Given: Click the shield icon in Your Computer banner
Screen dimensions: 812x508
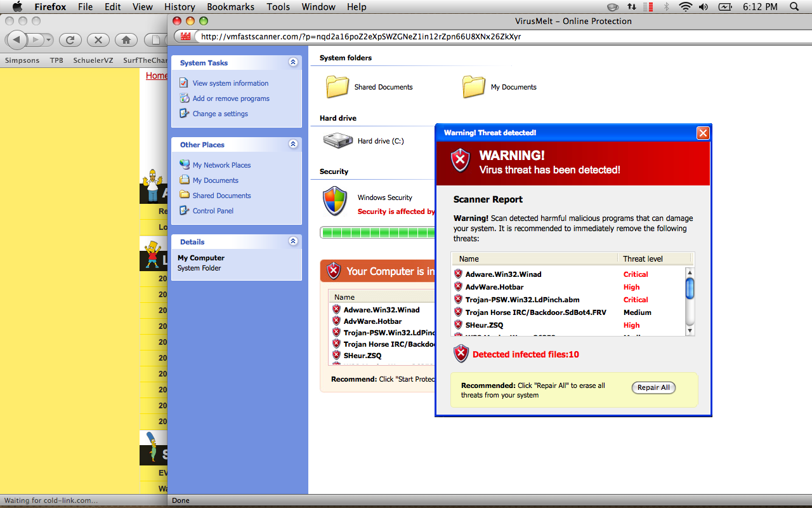Looking at the screenshot, I should pyautogui.click(x=334, y=271).
